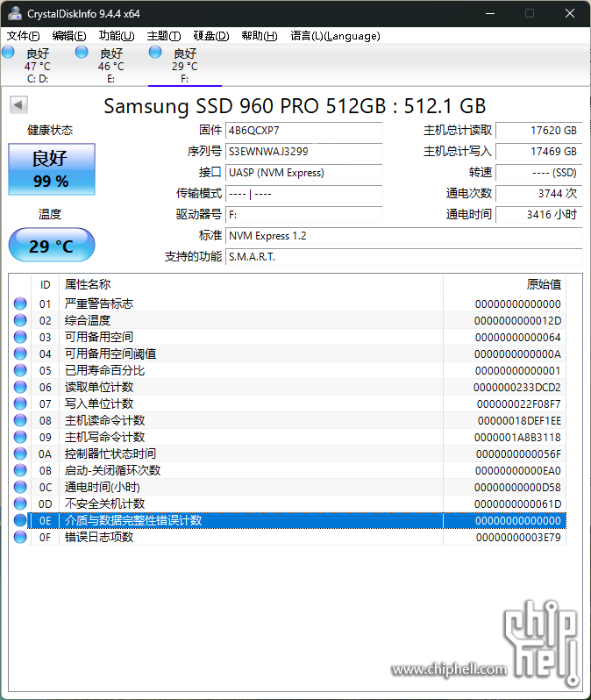
Task: Open the 功能(U) menu
Action: (117, 36)
